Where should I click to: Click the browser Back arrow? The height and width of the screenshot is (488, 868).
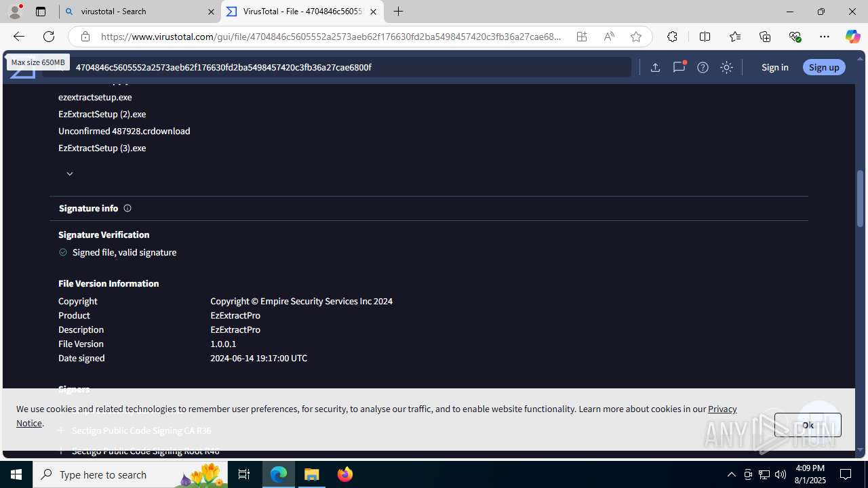(18, 37)
